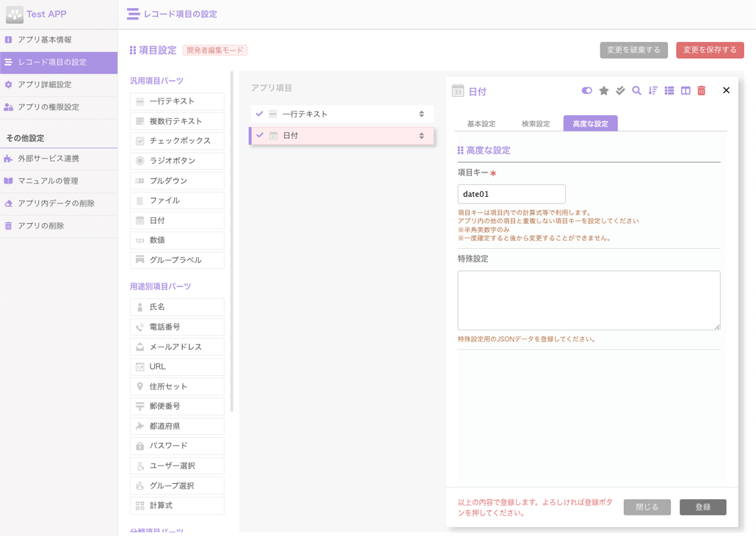Click the toggle switch icon in 日付 panel
The image size is (756, 536).
coord(586,90)
